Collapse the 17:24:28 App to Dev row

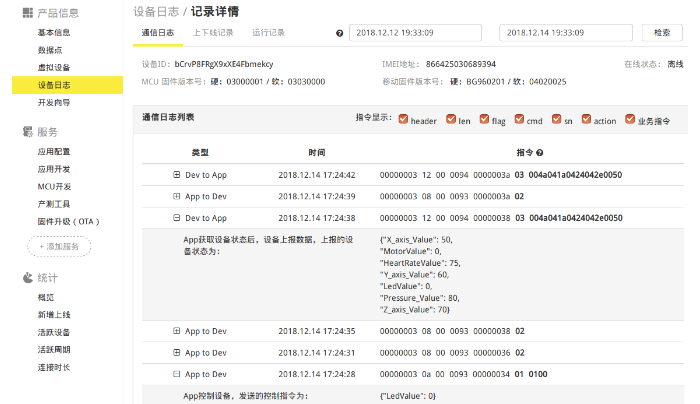click(x=177, y=374)
